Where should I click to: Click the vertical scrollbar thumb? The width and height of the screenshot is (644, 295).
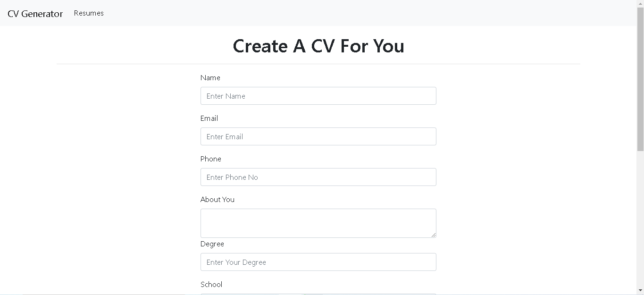(x=641, y=78)
